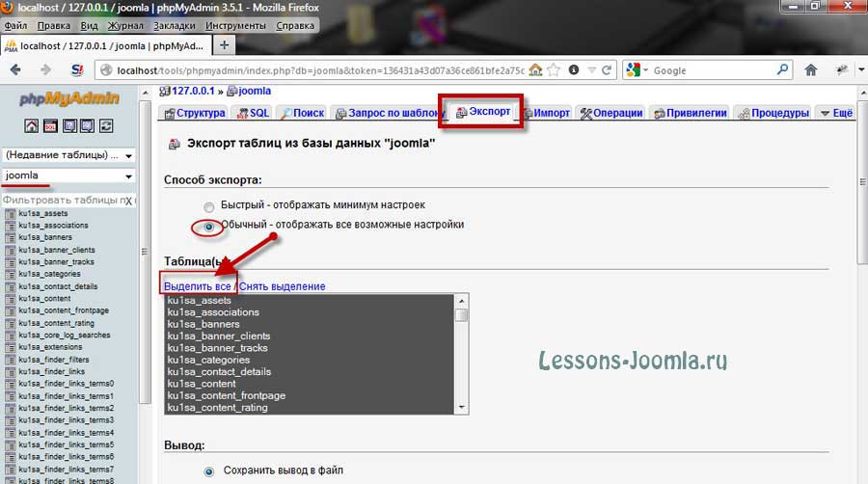Open the Правка menu
868x484 pixels.
(x=54, y=25)
